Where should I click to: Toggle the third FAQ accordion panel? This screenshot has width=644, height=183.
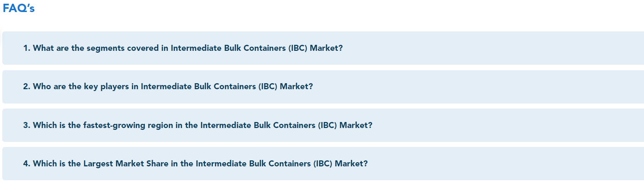[x=323, y=125]
